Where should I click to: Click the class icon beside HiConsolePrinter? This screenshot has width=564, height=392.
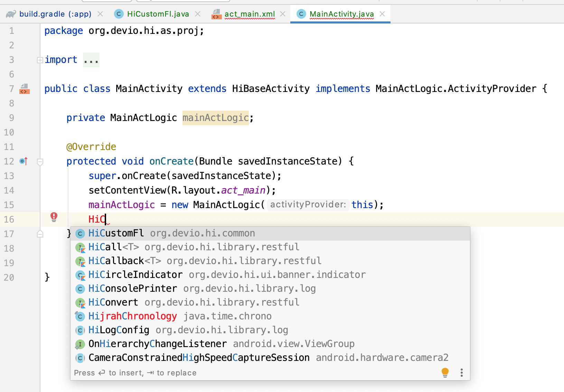tap(80, 289)
